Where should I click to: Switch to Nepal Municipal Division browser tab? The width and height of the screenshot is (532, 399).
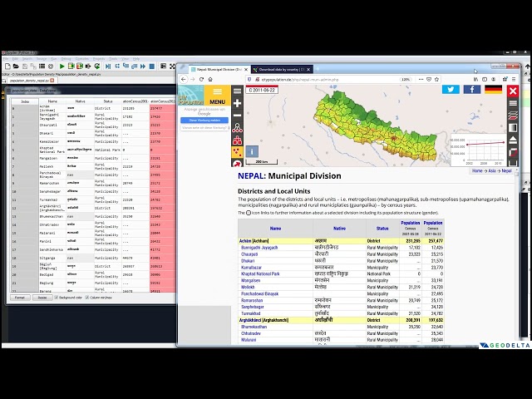click(219, 69)
